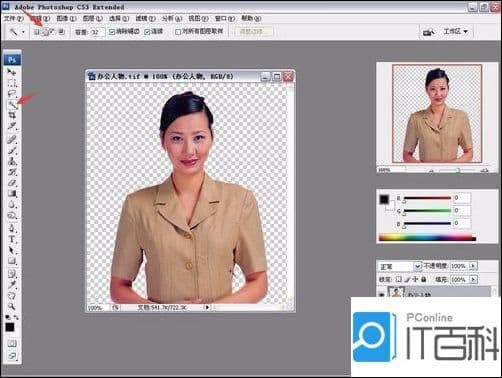Toggle lock all padlock icon
The image size is (502, 378).
click(423, 279)
